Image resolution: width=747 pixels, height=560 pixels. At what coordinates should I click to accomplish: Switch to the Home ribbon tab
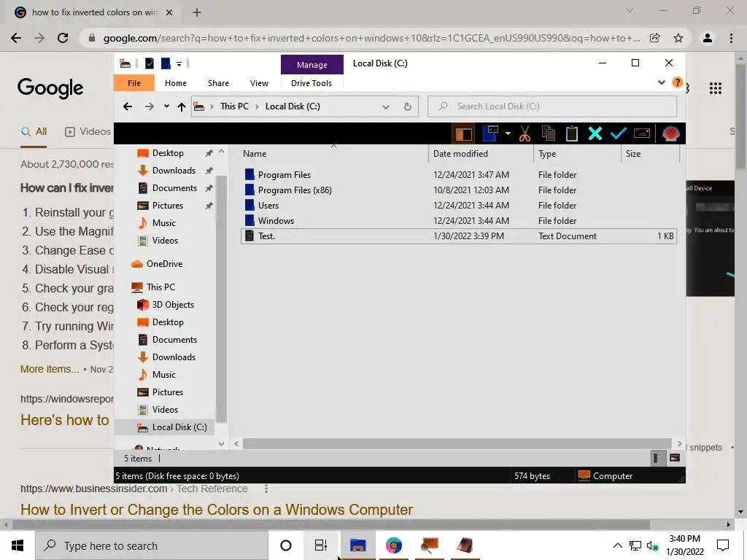(x=176, y=83)
